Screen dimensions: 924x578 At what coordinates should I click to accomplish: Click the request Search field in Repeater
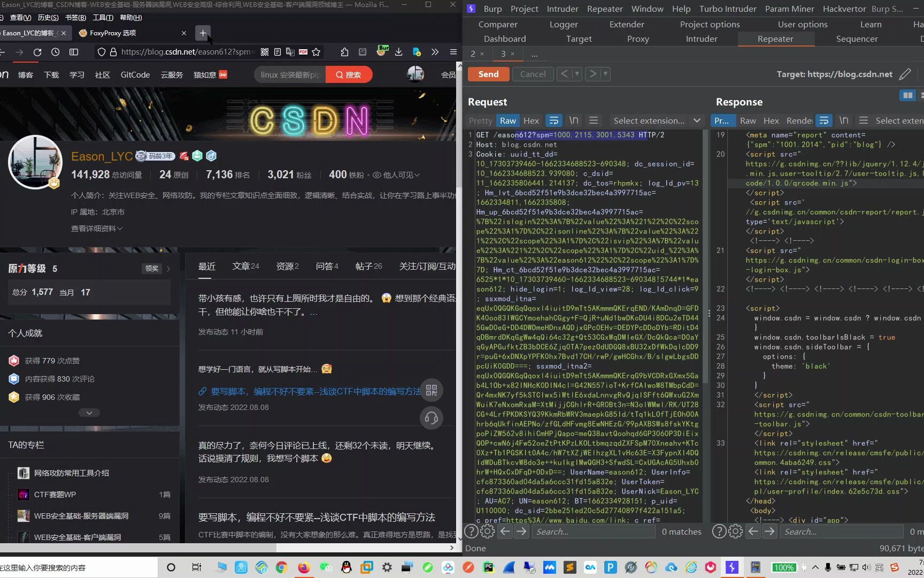pyautogui.click(x=594, y=531)
